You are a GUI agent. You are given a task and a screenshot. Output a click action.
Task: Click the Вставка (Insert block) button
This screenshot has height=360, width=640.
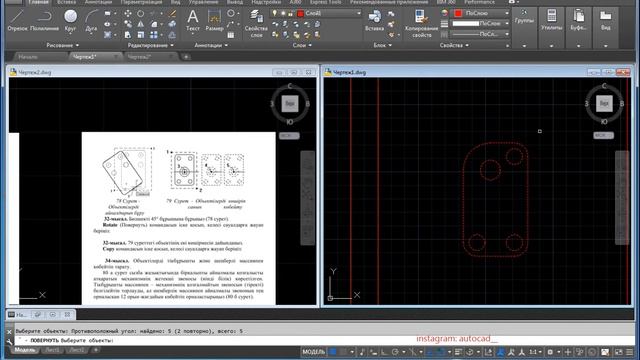374,20
